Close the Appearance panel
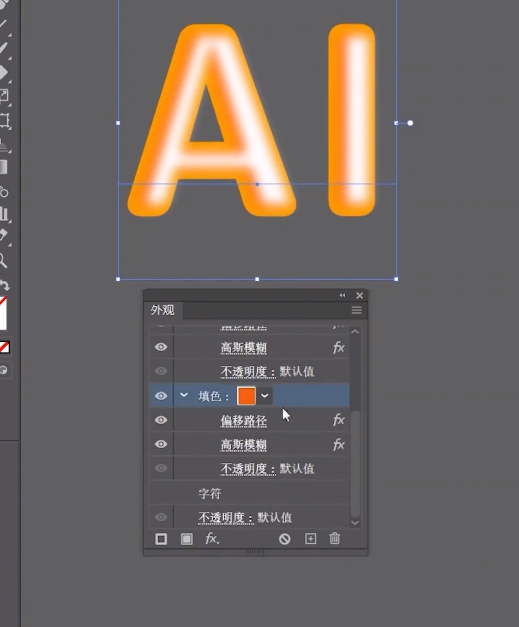Image resolution: width=519 pixels, height=627 pixels. (359, 296)
